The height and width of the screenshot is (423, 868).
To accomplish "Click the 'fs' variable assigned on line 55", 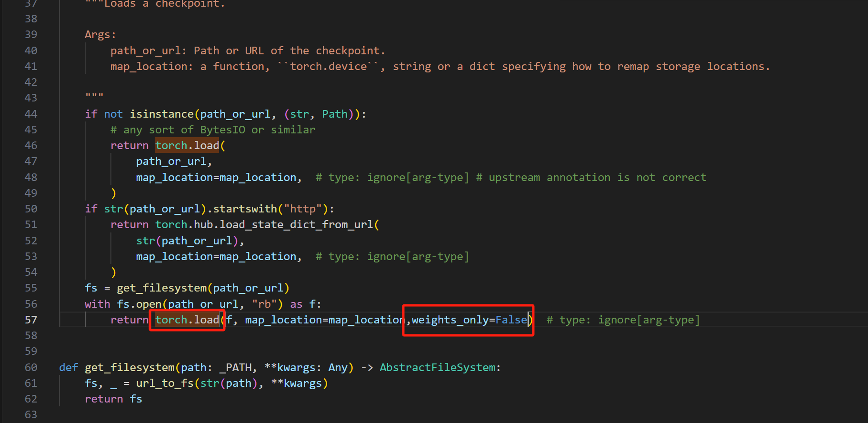I will tap(91, 288).
